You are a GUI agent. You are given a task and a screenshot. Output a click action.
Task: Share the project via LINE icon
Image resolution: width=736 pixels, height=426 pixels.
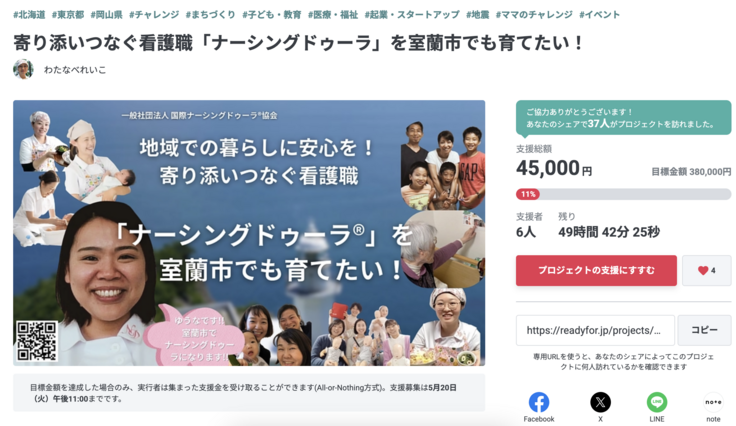coord(657,403)
